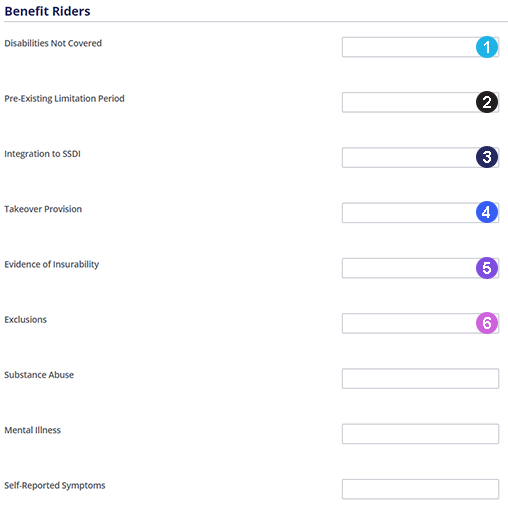
Task: Click the Exclusions field label
Action: 26,319
